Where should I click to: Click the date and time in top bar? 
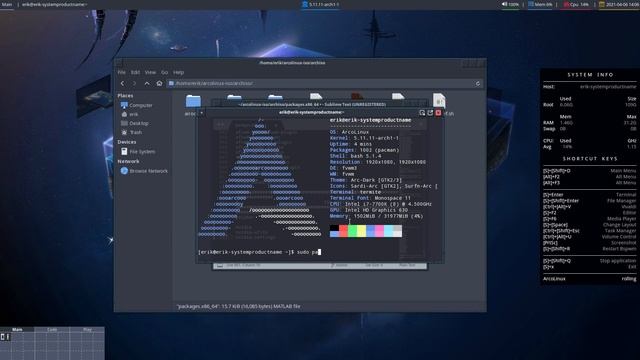(x=619, y=4)
